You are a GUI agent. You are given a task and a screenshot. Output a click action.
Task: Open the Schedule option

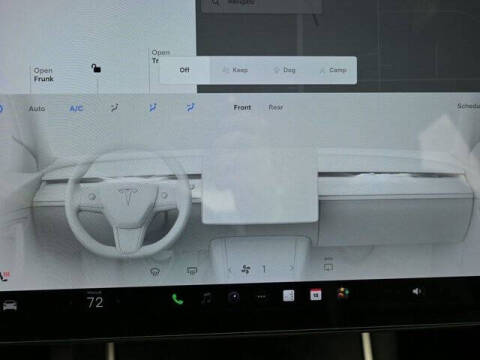pos(468,106)
